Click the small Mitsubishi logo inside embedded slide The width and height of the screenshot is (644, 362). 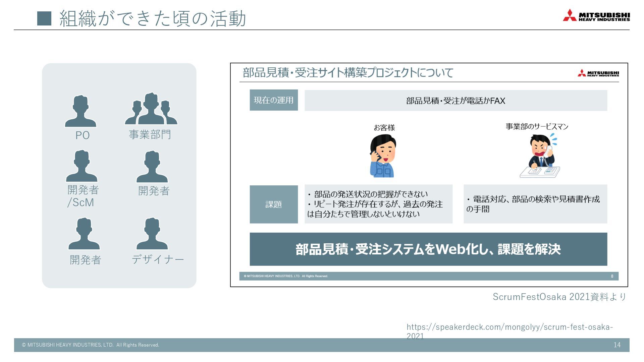point(598,73)
